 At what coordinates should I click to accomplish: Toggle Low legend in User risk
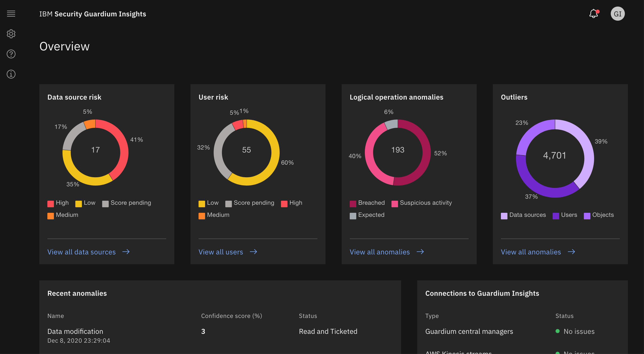point(209,203)
